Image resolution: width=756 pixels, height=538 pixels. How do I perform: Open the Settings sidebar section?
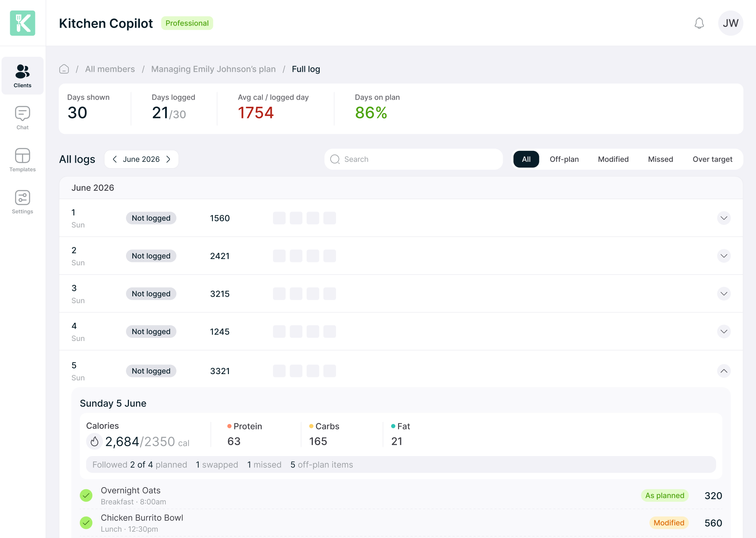(x=23, y=202)
